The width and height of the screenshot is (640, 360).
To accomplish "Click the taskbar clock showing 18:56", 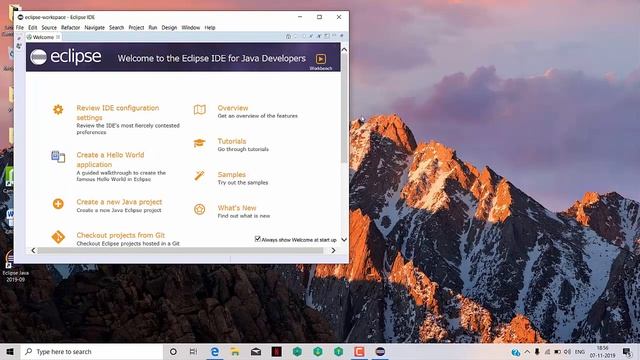I will (602, 351).
